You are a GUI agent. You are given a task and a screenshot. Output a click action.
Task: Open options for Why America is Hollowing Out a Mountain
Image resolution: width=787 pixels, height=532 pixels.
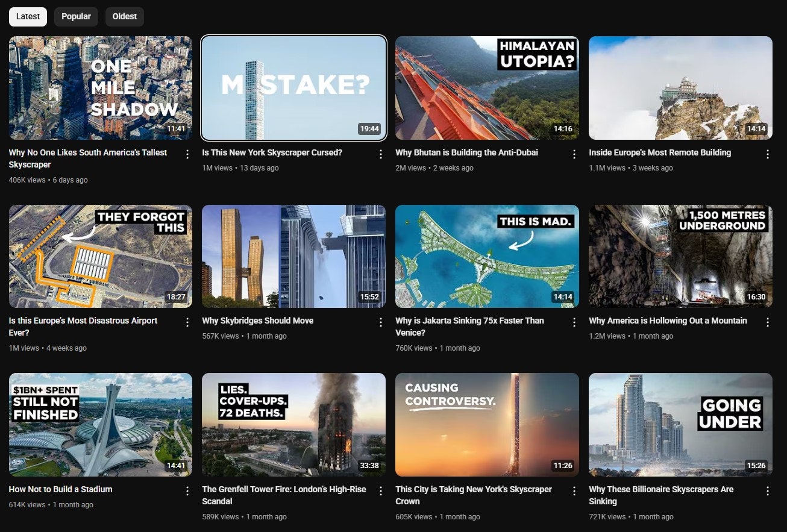(767, 322)
